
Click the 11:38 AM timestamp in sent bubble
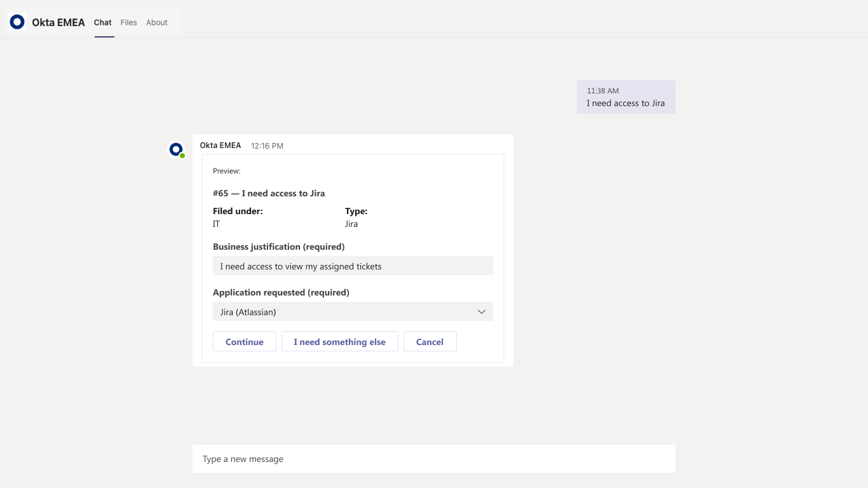point(602,91)
